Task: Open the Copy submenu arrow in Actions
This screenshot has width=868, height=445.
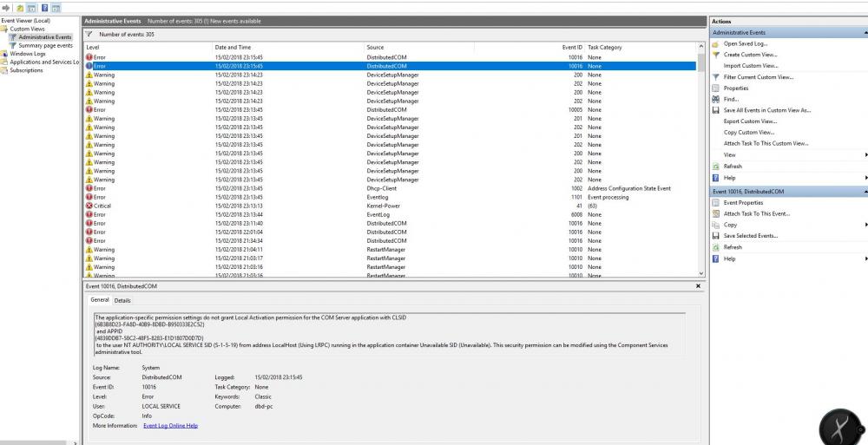Action: pyautogui.click(x=865, y=225)
